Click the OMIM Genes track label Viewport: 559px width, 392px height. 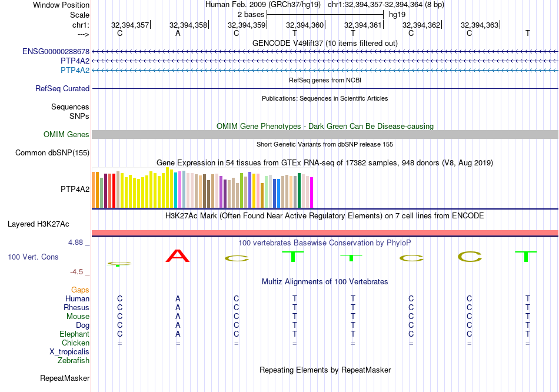pyautogui.click(x=66, y=134)
